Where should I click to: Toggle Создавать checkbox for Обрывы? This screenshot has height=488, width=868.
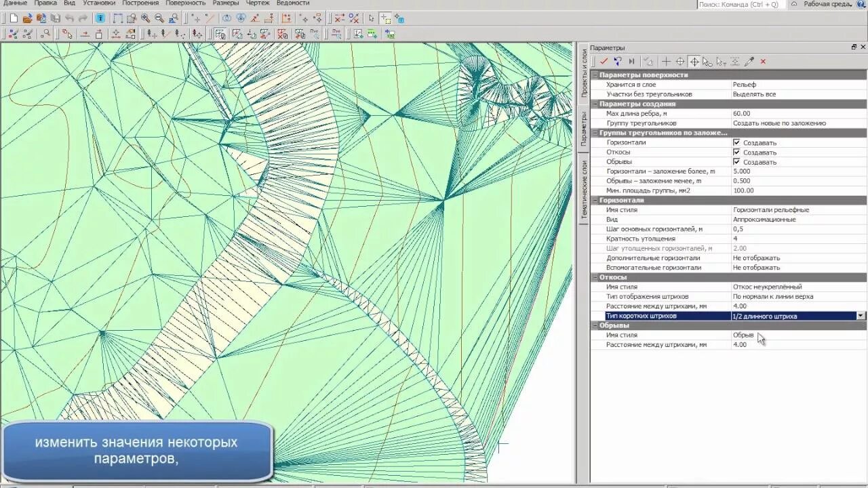(x=736, y=162)
